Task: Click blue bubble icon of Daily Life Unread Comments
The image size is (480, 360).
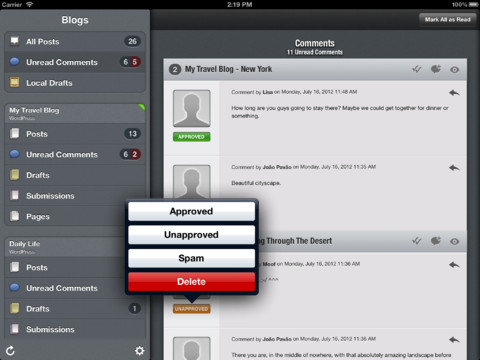Action: point(15,287)
